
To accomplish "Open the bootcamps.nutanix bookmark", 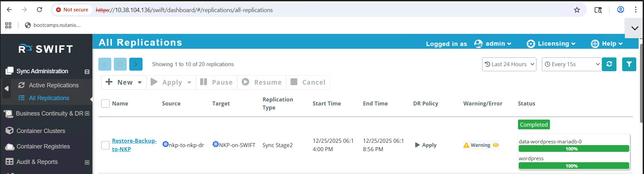I will [53, 25].
